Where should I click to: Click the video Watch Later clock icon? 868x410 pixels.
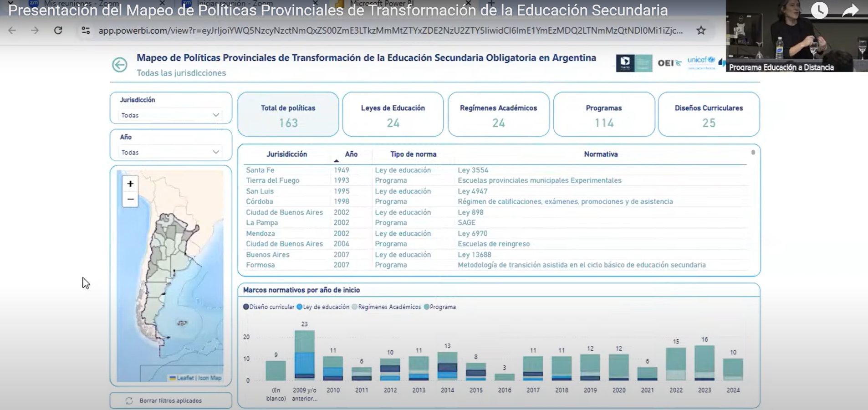pyautogui.click(x=819, y=10)
